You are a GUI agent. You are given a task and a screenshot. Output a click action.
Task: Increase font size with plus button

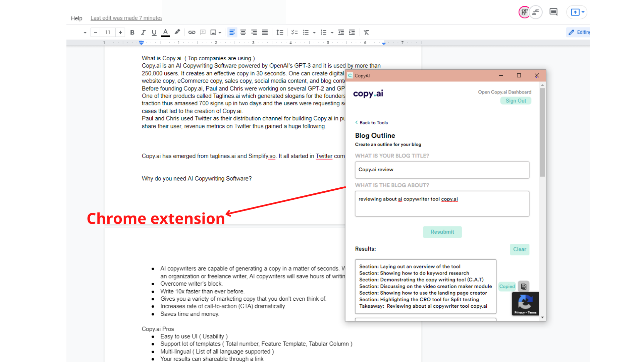click(x=120, y=33)
